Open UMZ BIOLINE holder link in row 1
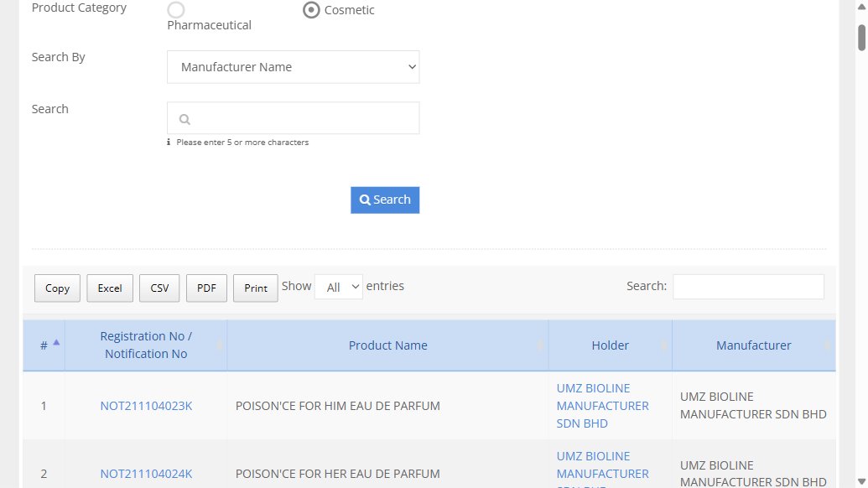Screen dimensions: 868x488 click(602, 406)
